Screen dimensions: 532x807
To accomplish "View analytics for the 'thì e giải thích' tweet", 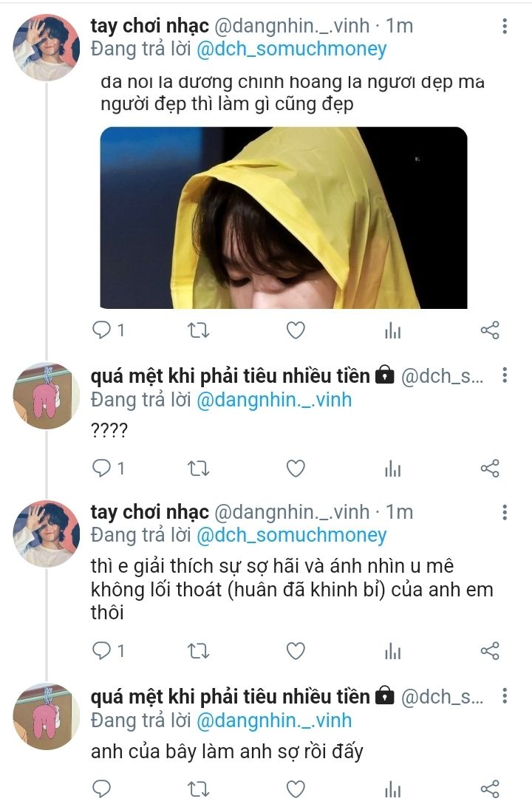I will tap(392, 652).
